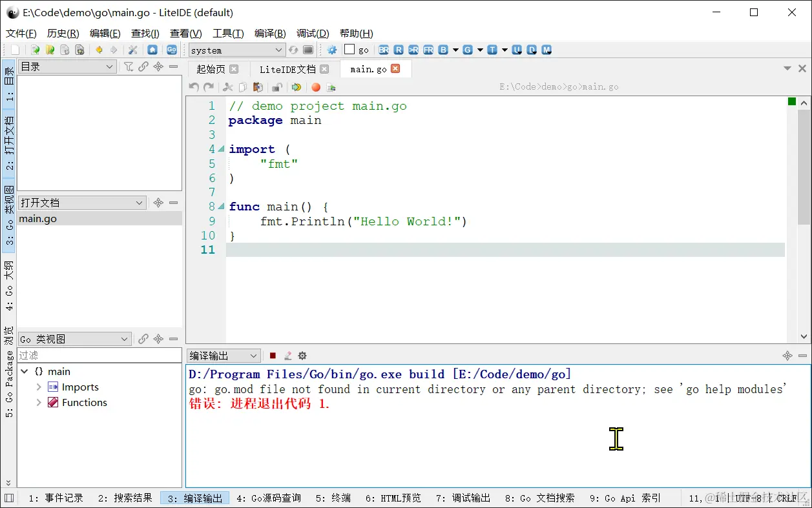Toggle the 3: 编译输出 bottom panel button
Image resolution: width=812 pixels, height=508 pixels.
pyautogui.click(x=194, y=498)
